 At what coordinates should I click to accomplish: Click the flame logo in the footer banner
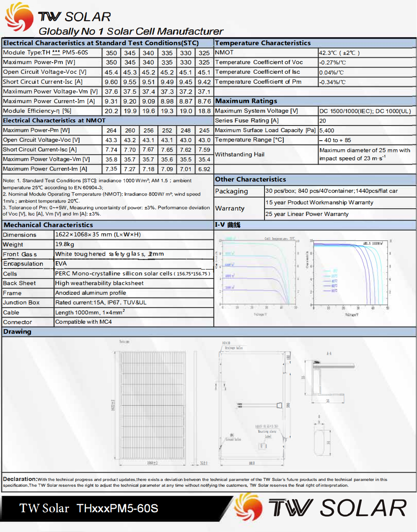pyautogui.click(x=248, y=507)
